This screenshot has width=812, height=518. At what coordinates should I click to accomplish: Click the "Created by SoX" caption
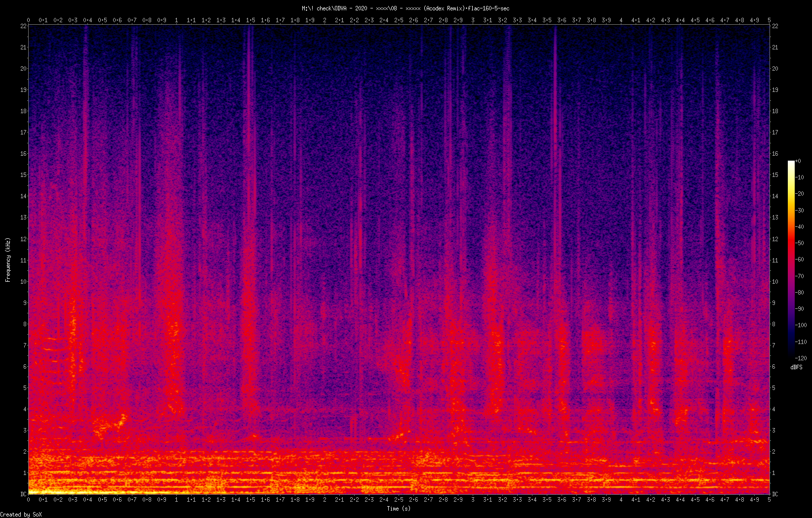pyautogui.click(x=21, y=515)
